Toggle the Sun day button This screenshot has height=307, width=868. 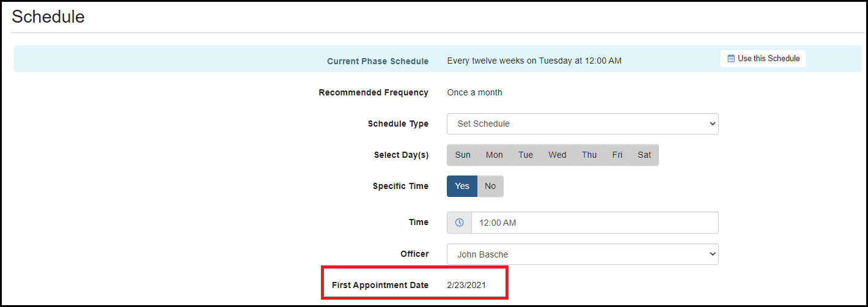click(x=463, y=155)
